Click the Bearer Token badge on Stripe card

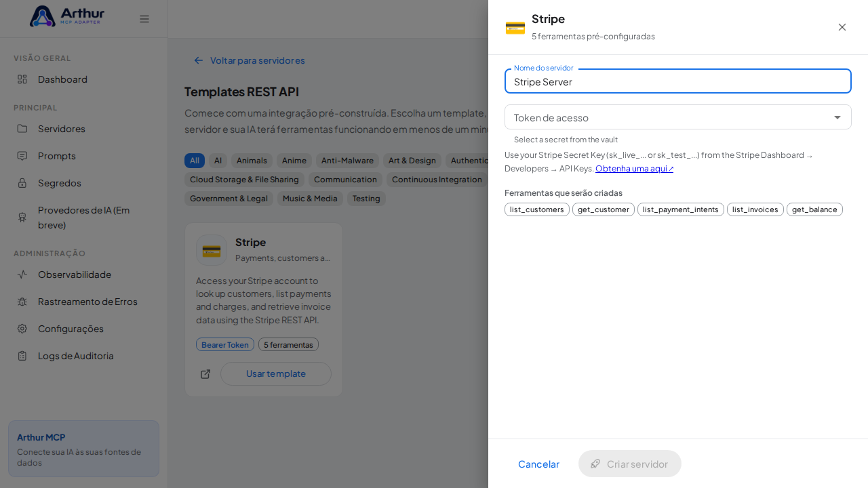point(225,344)
